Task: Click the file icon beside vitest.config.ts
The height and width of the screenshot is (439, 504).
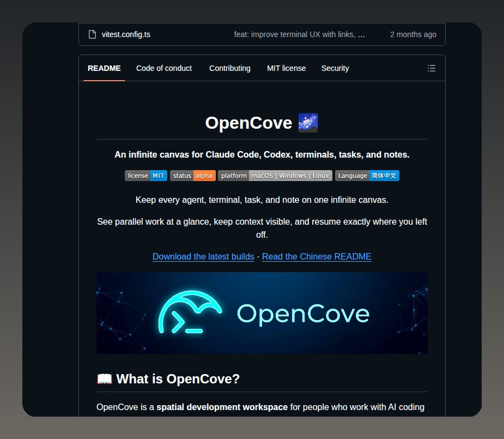Action: coord(92,34)
